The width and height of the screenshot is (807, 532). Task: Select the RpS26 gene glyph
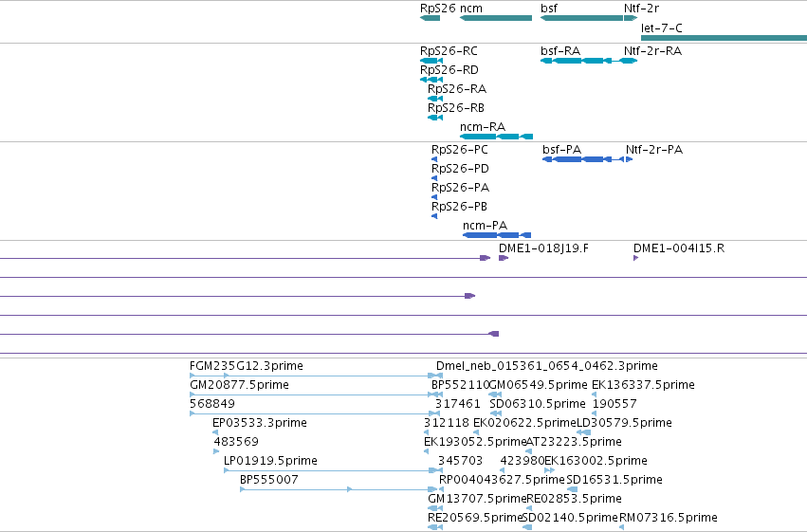[431, 18]
